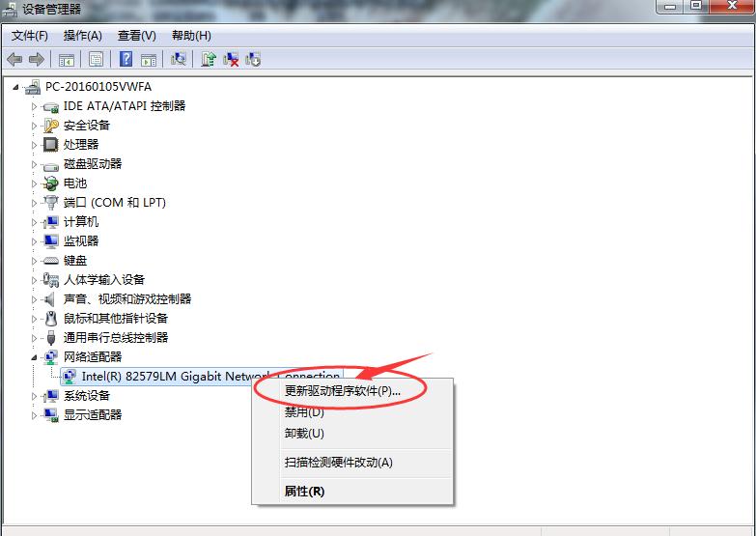The width and height of the screenshot is (756, 536).
Task: Click the network icon for 网络适配器
Action: click(50, 357)
